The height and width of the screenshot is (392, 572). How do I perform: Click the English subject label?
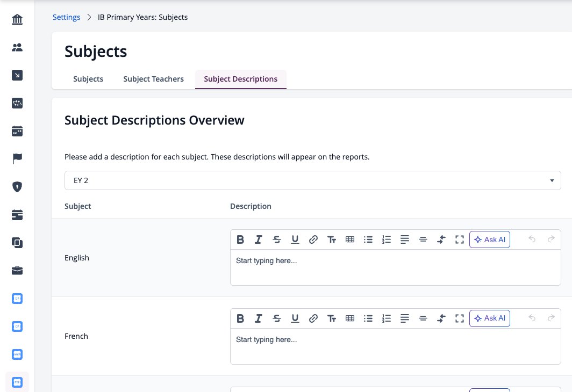(x=76, y=258)
